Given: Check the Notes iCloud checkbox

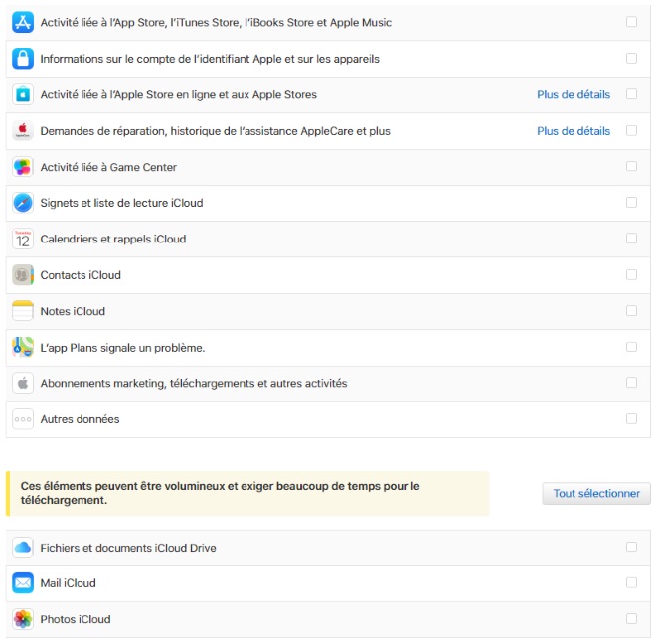Looking at the screenshot, I should point(631,311).
